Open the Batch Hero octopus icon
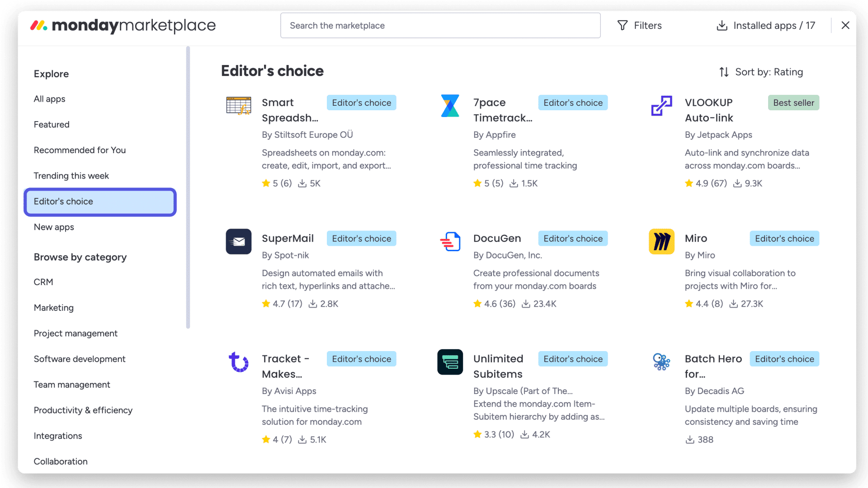 pyautogui.click(x=661, y=362)
